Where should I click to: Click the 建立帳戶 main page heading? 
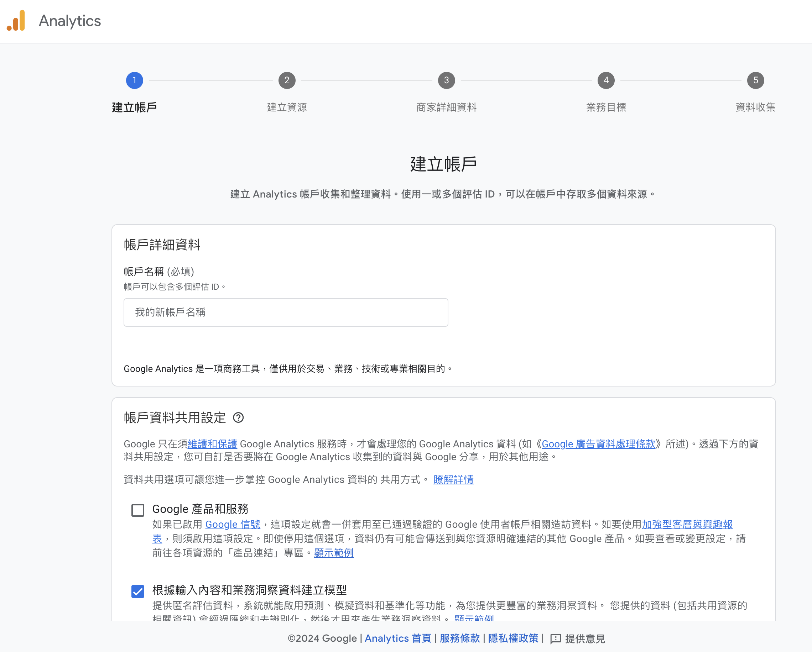(x=444, y=164)
